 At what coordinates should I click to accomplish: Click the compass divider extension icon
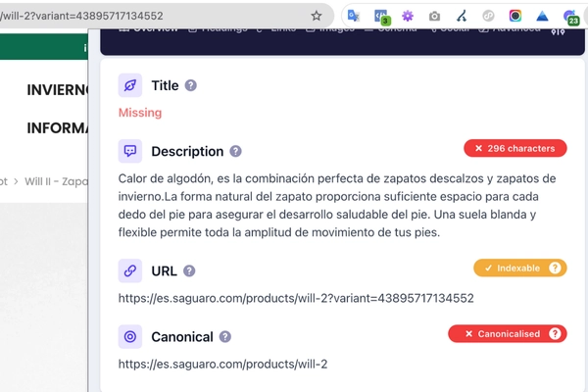(x=462, y=16)
